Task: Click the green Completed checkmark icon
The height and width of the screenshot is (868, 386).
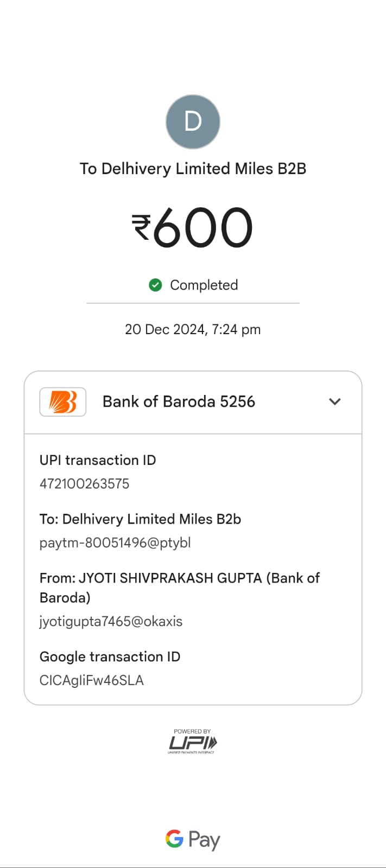Action: (155, 285)
